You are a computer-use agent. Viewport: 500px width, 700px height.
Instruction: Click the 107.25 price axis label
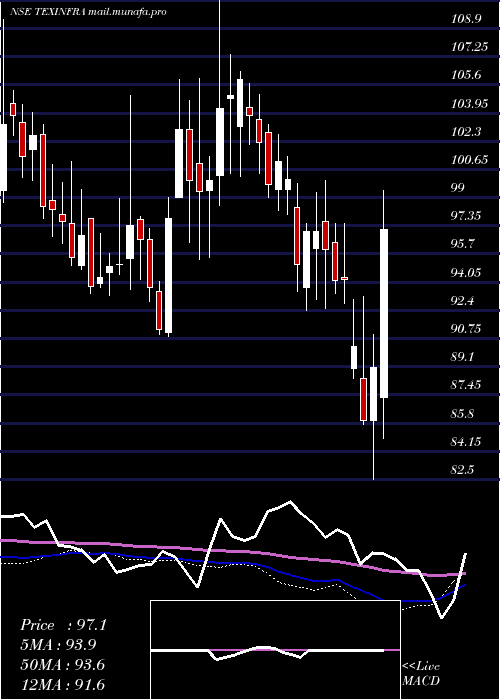470,46
